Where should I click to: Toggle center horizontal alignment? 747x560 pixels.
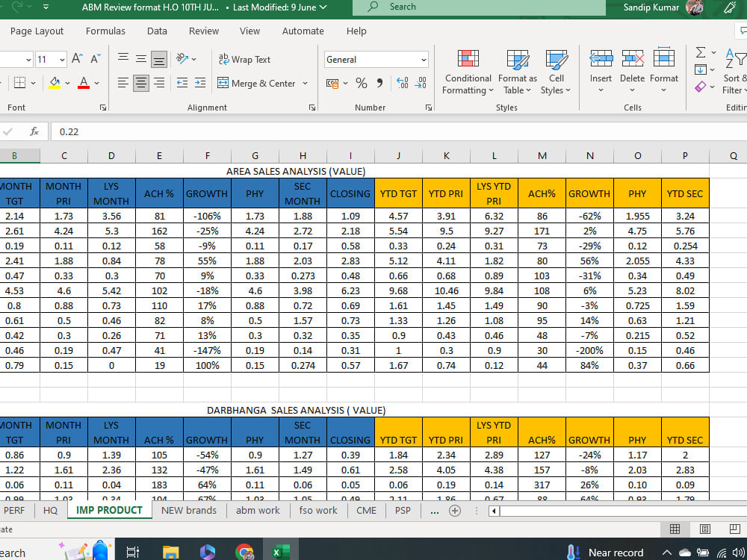(x=141, y=84)
